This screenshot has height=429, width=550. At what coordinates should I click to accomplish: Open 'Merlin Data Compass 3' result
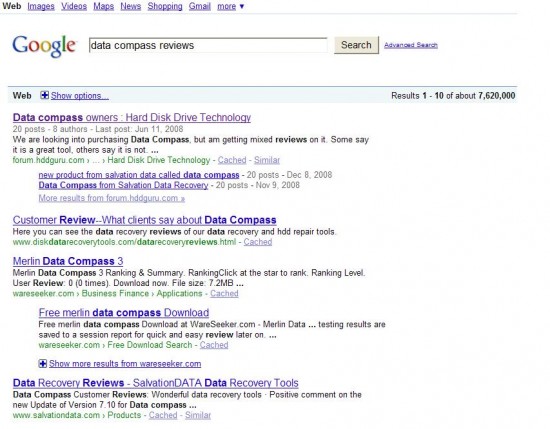[x=68, y=261]
